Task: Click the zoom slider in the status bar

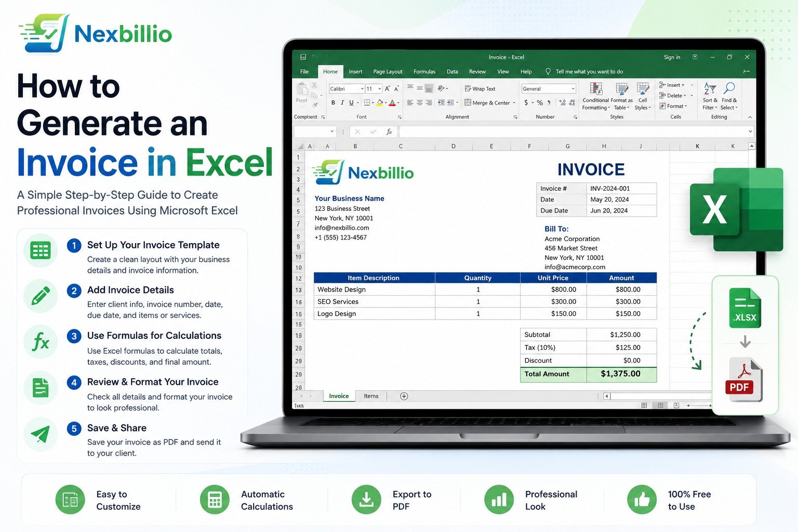Action: click(699, 405)
